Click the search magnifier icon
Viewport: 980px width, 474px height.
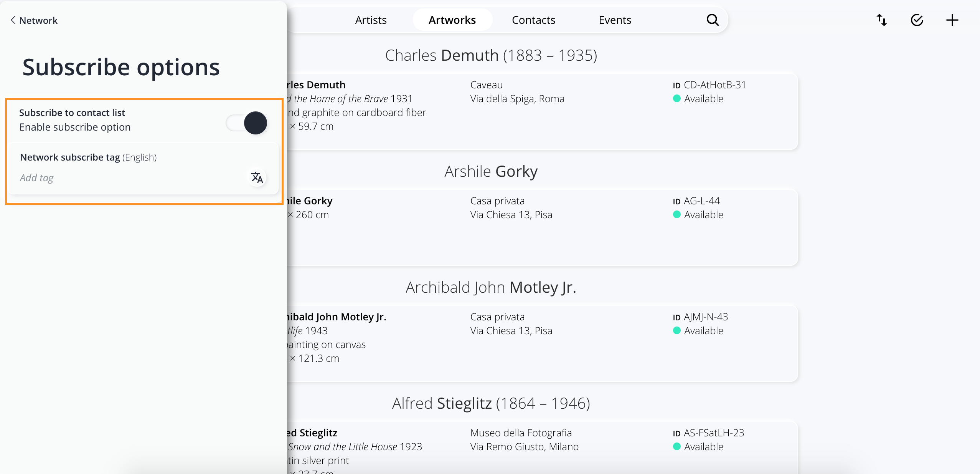[x=713, y=20]
